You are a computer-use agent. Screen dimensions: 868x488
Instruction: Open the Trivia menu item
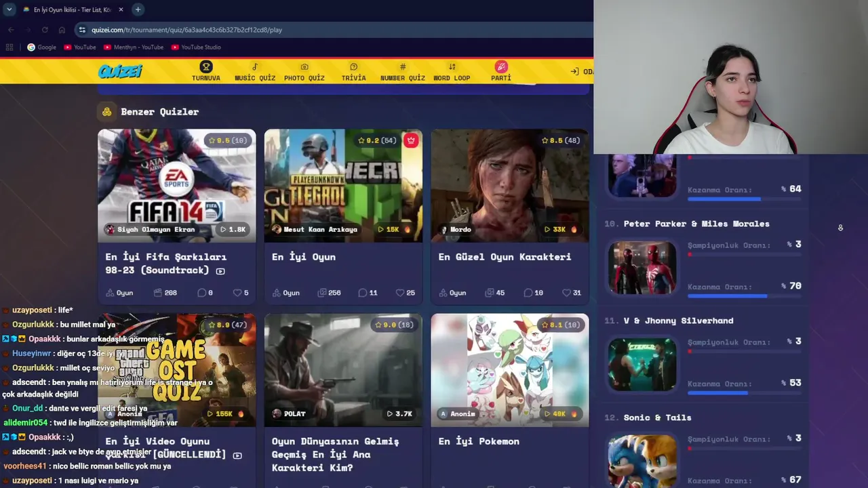tap(353, 71)
